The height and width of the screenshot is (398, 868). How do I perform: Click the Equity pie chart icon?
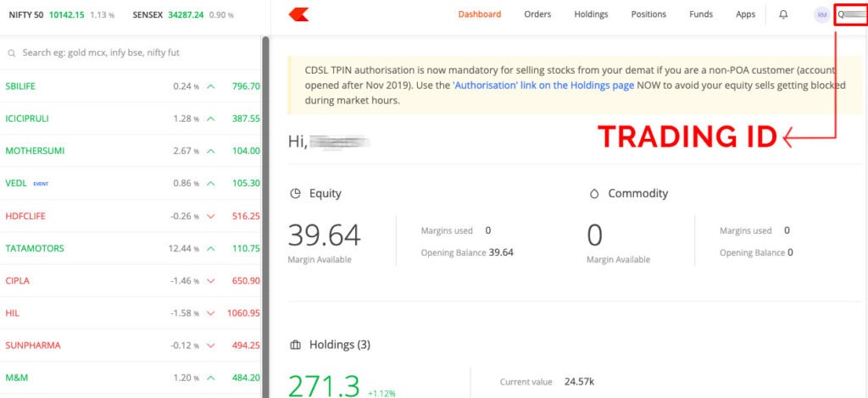click(296, 193)
